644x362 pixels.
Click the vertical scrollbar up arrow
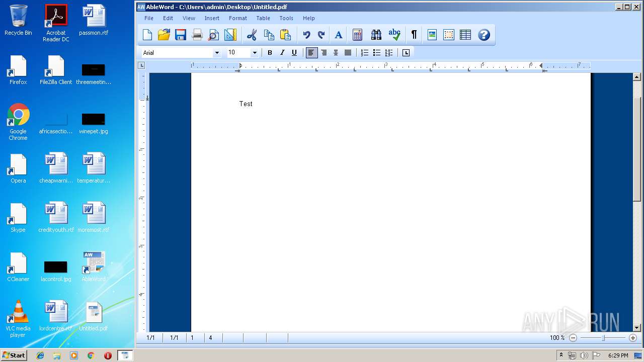click(x=637, y=77)
